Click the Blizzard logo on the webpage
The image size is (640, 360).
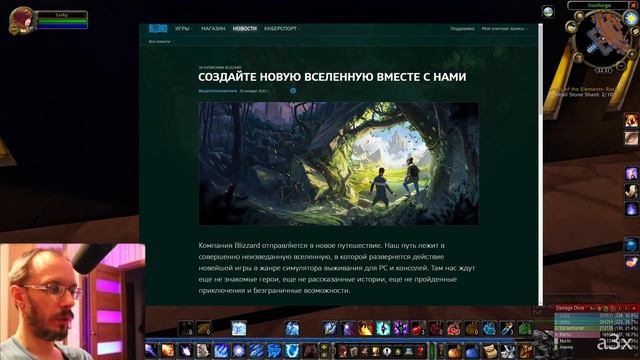pos(158,29)
